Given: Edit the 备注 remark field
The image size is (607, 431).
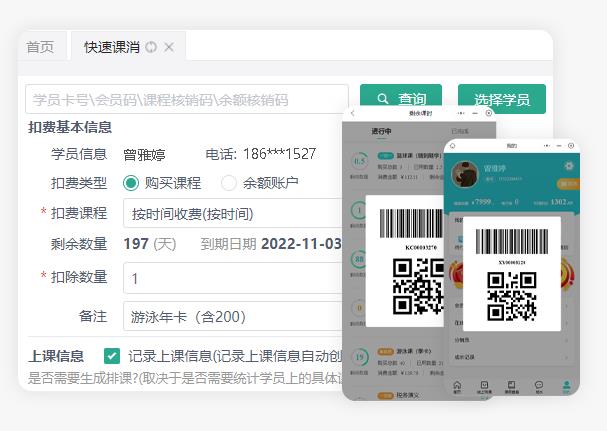Looking at the screenshot, I should (x=233, y=317).
